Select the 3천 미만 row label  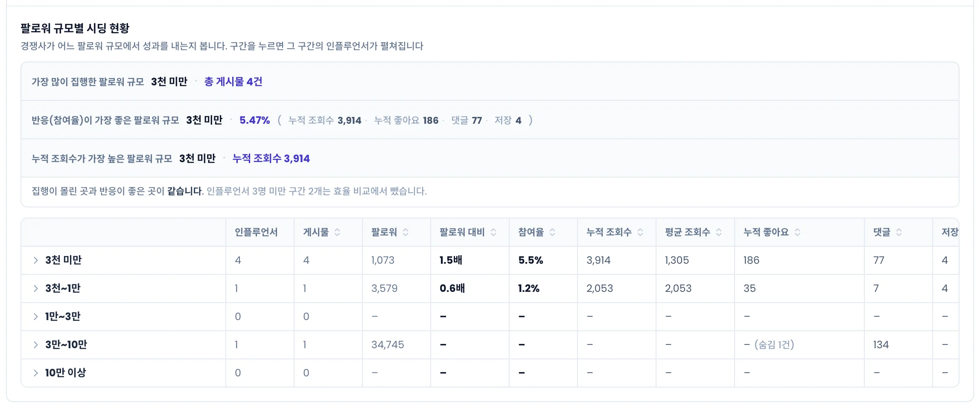[63, 260]
